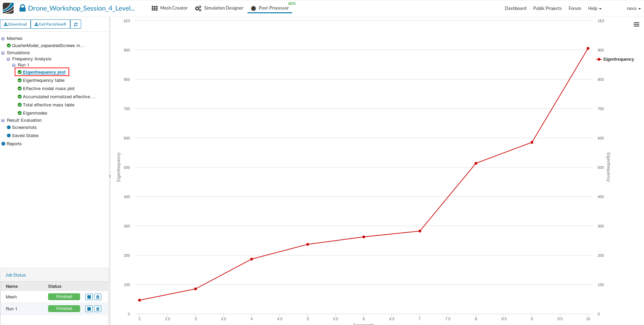Collapse the Frequency Analysis node
Viewport: 644px width, 325px height.
(9, 59)
